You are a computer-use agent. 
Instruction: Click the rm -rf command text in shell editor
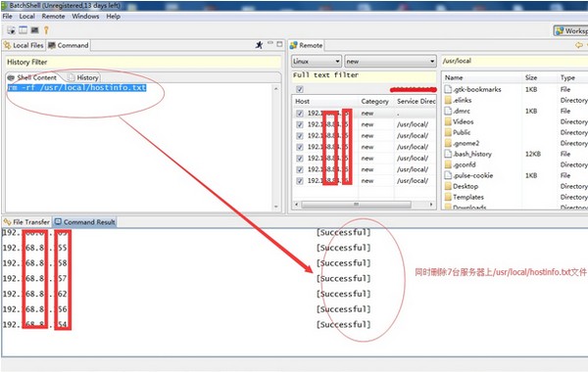[76, 88]
